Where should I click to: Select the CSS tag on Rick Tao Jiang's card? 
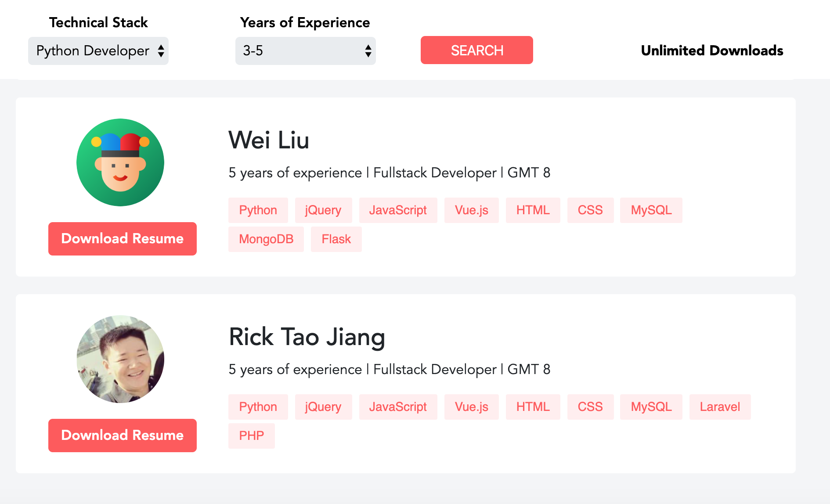(591, 407)
